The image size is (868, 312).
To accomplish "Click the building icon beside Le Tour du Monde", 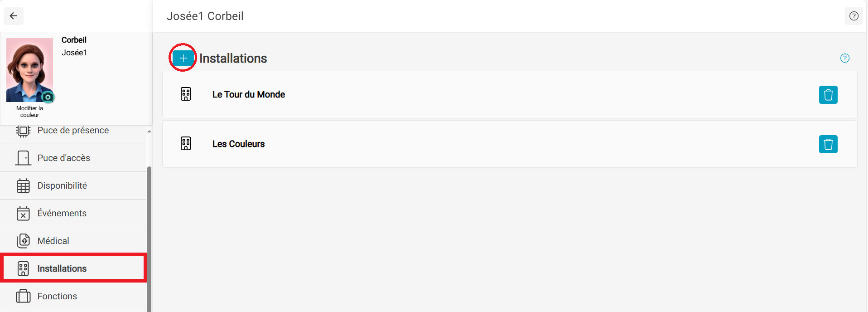I will [186, 94].
